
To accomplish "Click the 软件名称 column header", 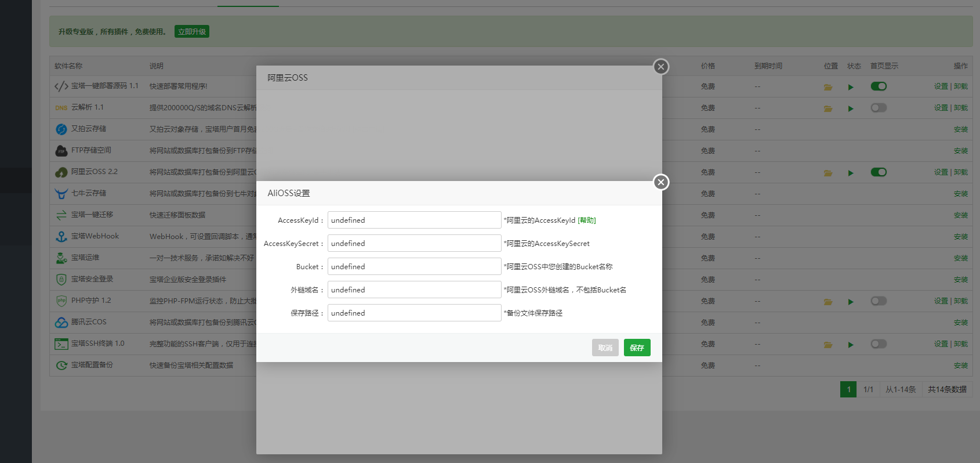I will tap(68, 66).
